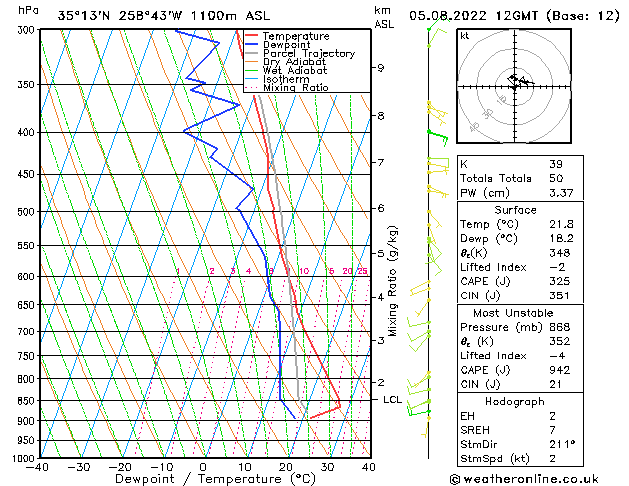The image size is (629, 486).
Task: Click the station coordinates 35°13'N title
Action: click(84, 16)
